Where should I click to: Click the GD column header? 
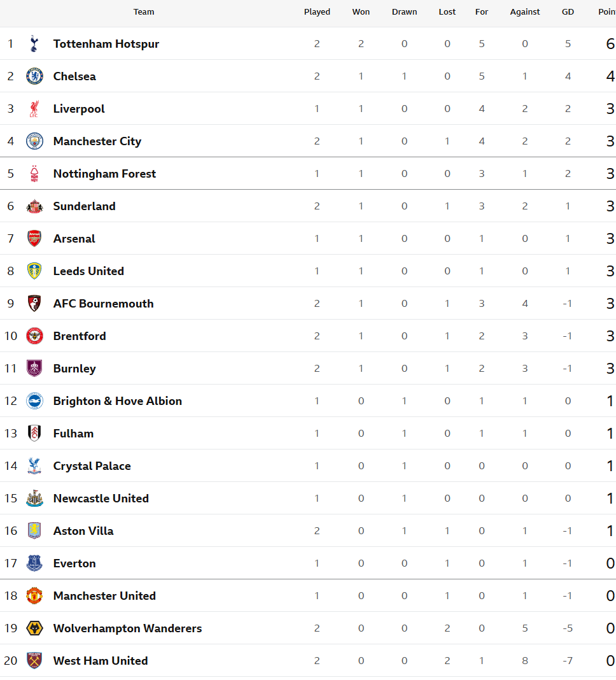[568, 12]
